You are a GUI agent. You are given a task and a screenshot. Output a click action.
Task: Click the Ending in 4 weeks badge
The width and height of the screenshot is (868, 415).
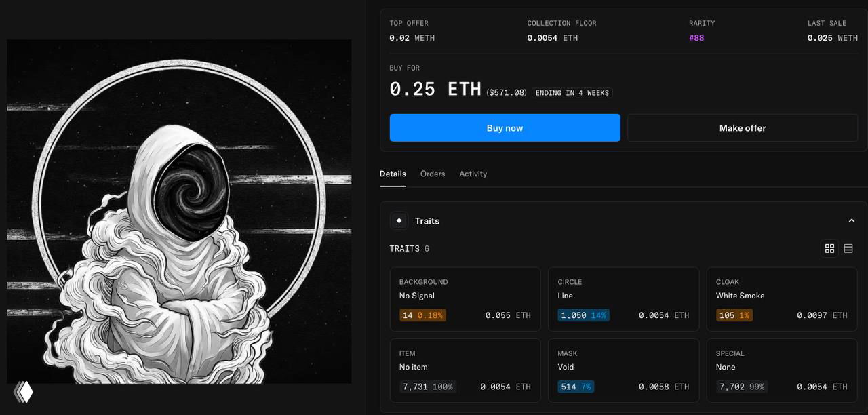point(572,92)
